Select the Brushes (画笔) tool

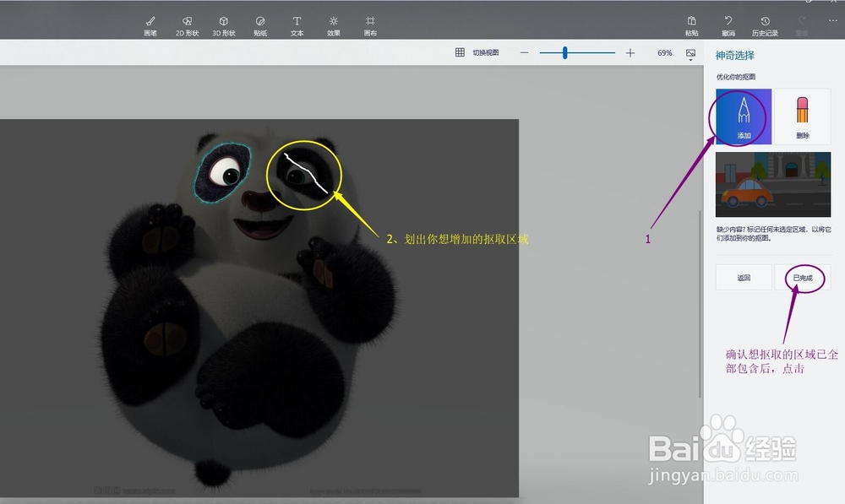(150, 26)
